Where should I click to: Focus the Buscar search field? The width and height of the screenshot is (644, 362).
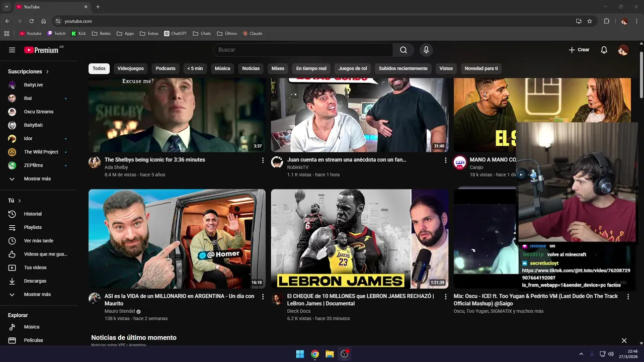[x=303, y=50]
